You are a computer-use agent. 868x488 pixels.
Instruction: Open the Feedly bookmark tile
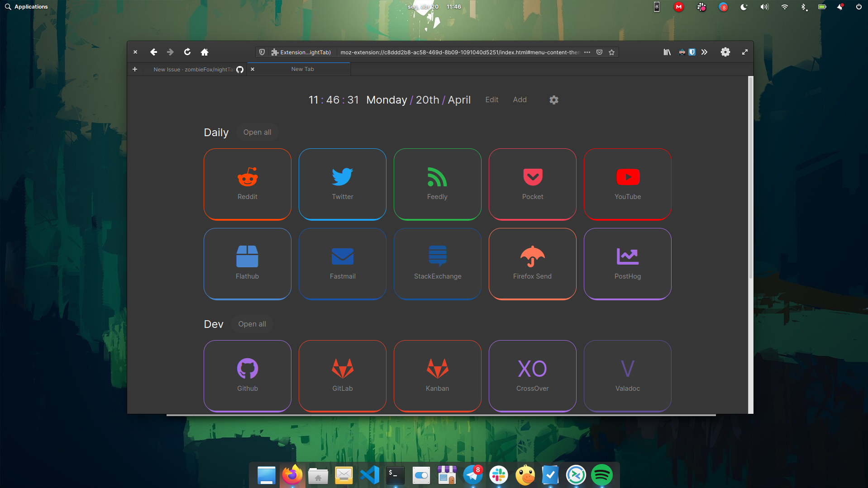click(438, 184)
